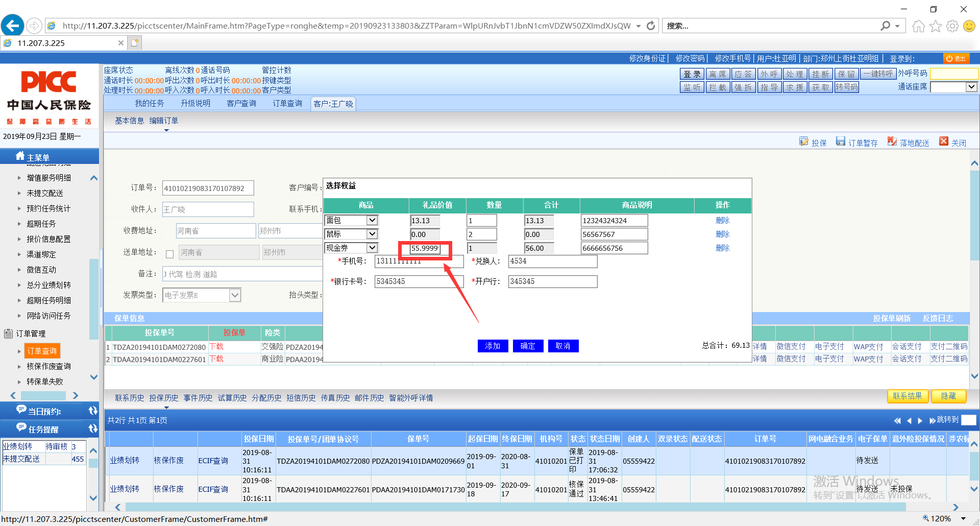Click the 落地配送 icon
Image resolution: width=980 pixels, height=526 pixels.
tap(892, 142)
